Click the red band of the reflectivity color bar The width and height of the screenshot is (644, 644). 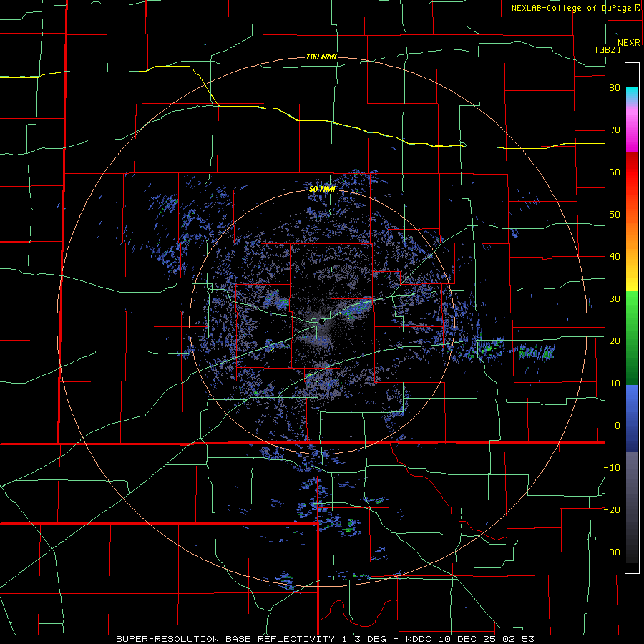tap(632, 172)
